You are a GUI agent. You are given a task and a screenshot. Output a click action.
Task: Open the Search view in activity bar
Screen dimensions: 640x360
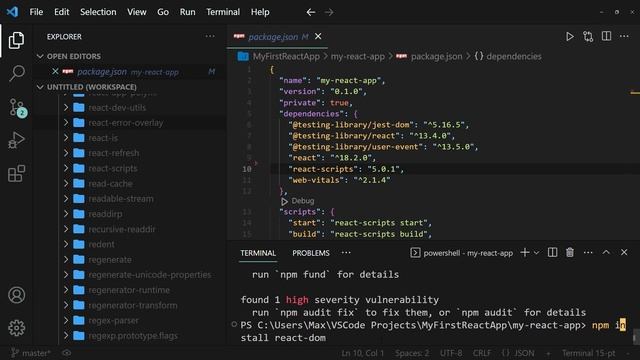pos(16,73)
